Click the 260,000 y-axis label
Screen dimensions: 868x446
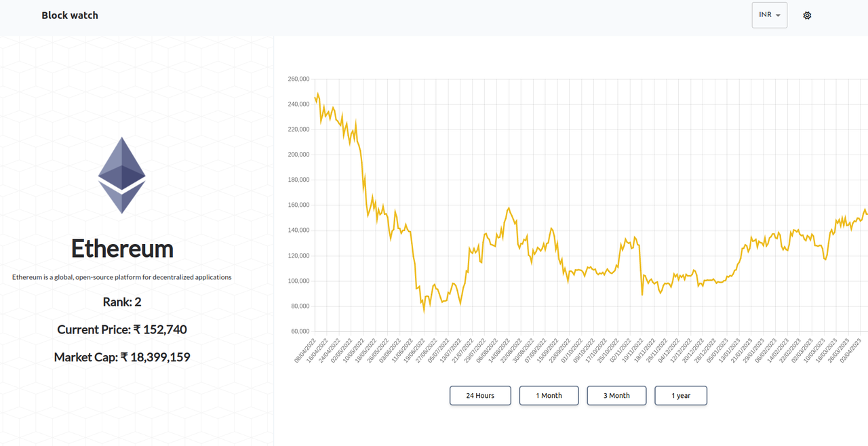[x=299, y=79]
